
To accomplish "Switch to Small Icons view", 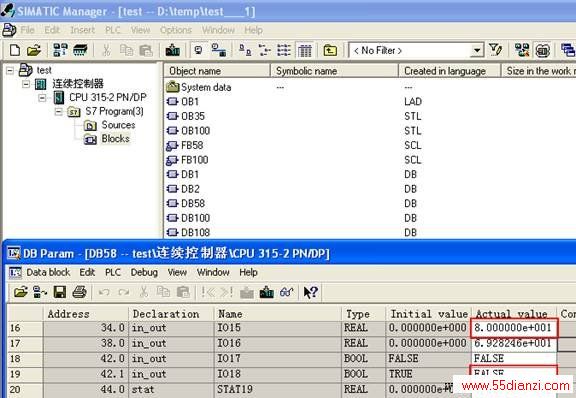I will [264, 50].
